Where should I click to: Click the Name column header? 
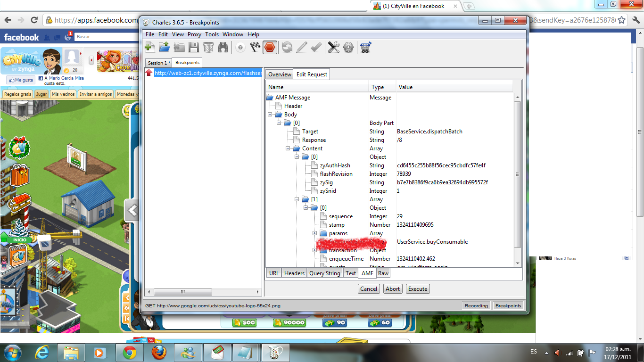317,87
